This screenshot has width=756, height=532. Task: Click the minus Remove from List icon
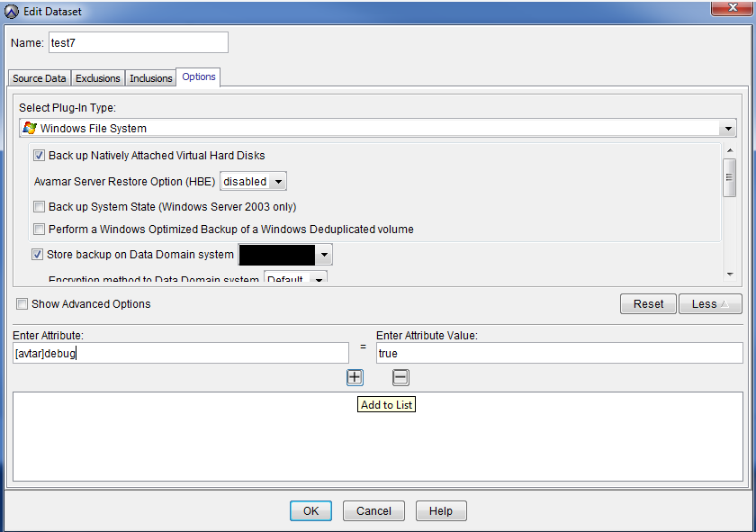(400, 377)
